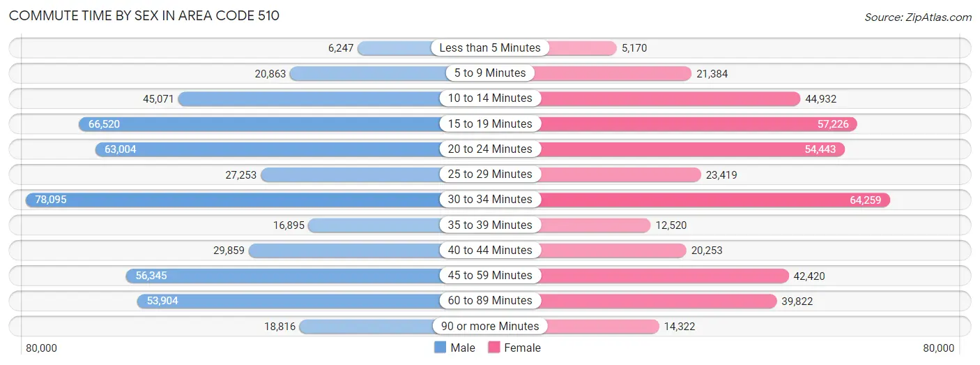Toggle the Female legend label
This screenshot has width=980, height=365.
tap(522, 348)
